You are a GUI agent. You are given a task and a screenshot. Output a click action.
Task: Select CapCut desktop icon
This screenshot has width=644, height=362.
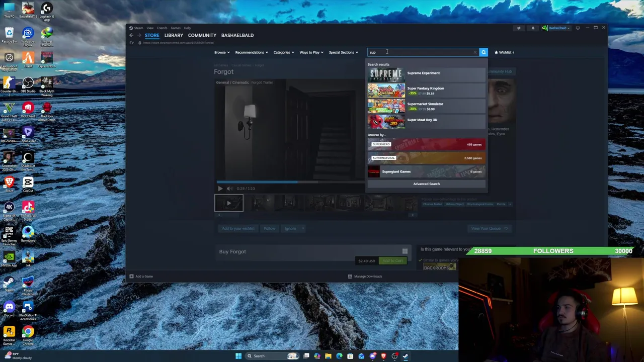(28, 185)
